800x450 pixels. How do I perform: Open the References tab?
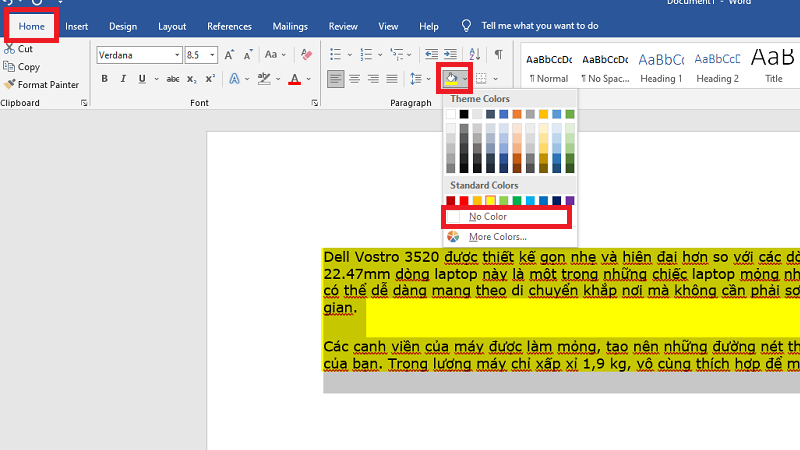tap(229, 26)
